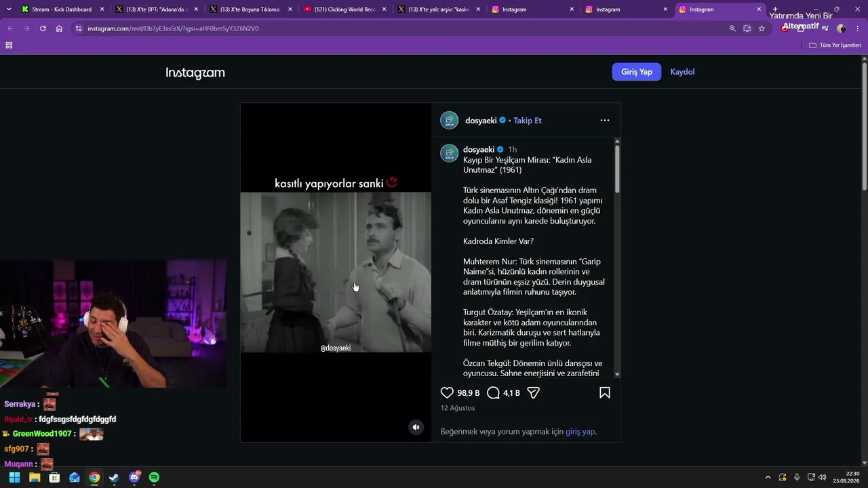Image resolution: width=868 pixels, height=488 pixels.
Task: Open comments via the speech bubble icon
Action: (x=494, y=393)
